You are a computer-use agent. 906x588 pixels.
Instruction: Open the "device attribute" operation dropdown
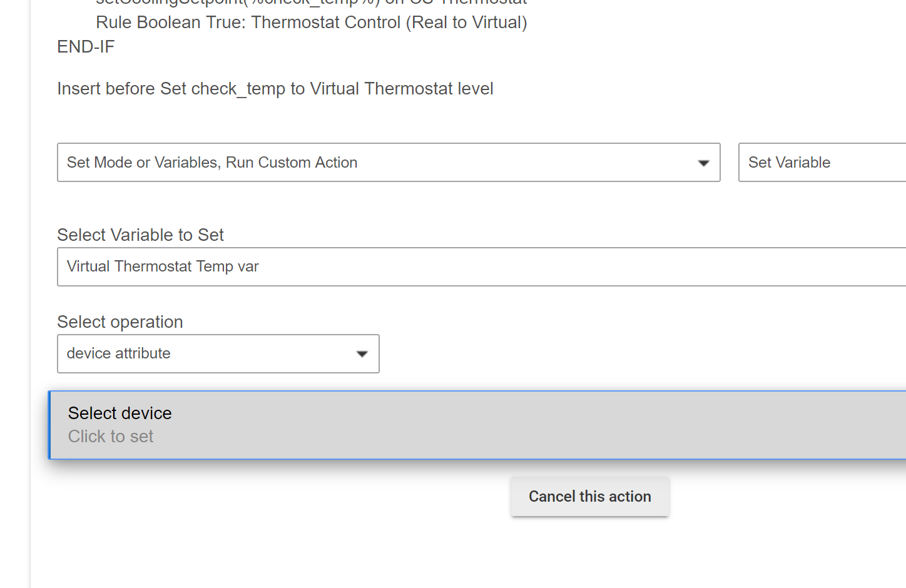click(218, 354)
